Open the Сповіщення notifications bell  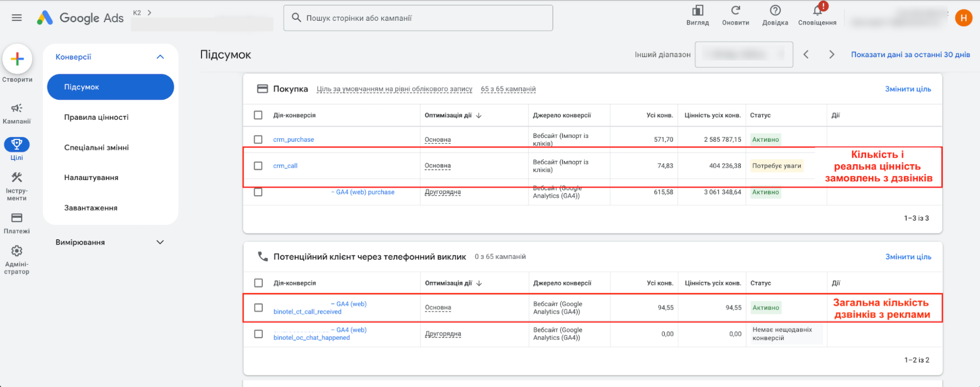coord(817,10)
